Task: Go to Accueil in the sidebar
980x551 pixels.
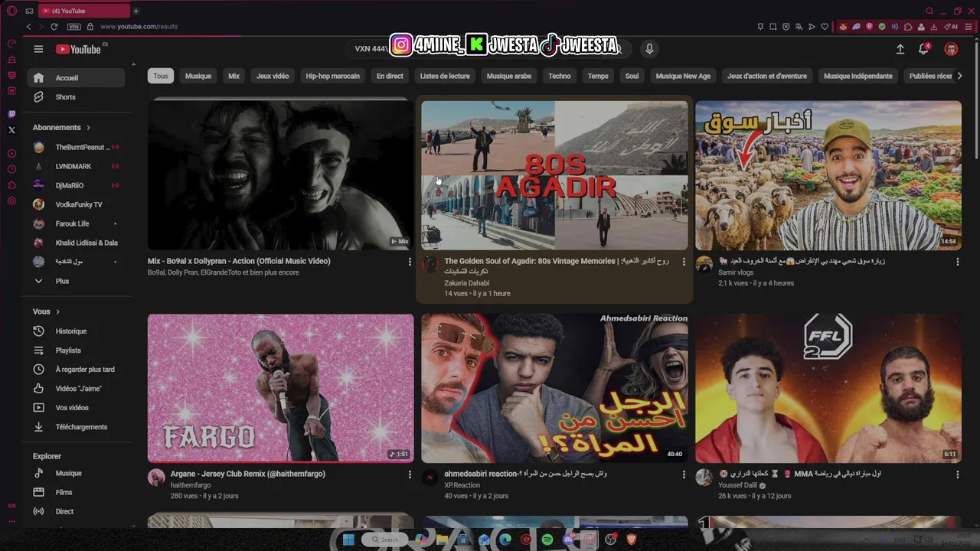Action: [x=77, y=78]
